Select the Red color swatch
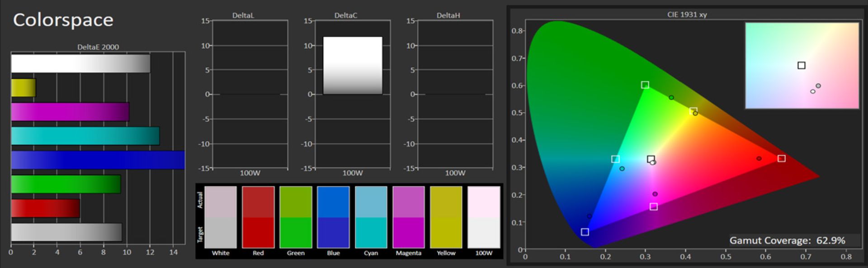This screenshot has width=868, height=268. [x=258, y=217]
